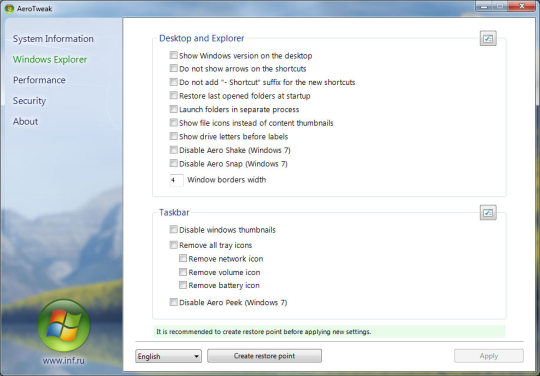Close the AeroTweak window
This screenshot has width=540, height=376.
[x=522, y=7]
